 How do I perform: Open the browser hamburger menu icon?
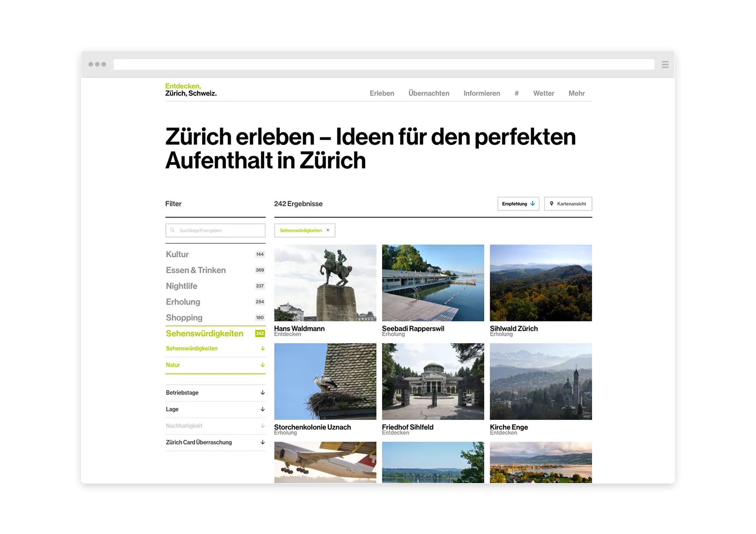665,64
